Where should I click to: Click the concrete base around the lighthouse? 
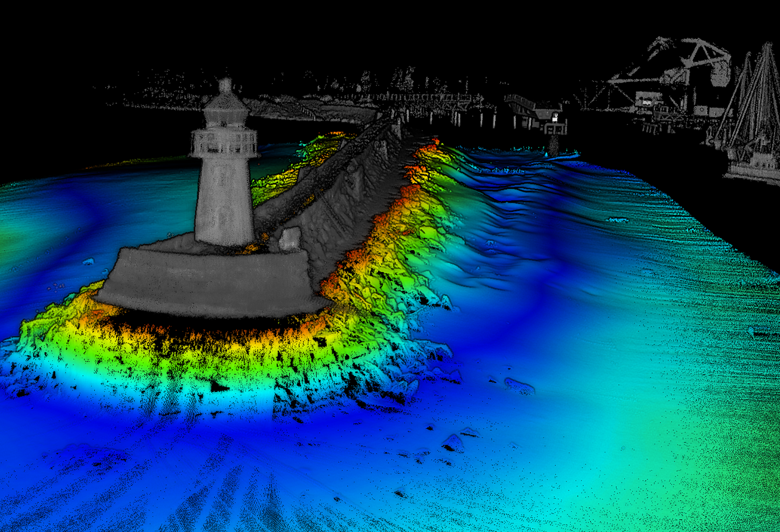click(x=203, y=284)
